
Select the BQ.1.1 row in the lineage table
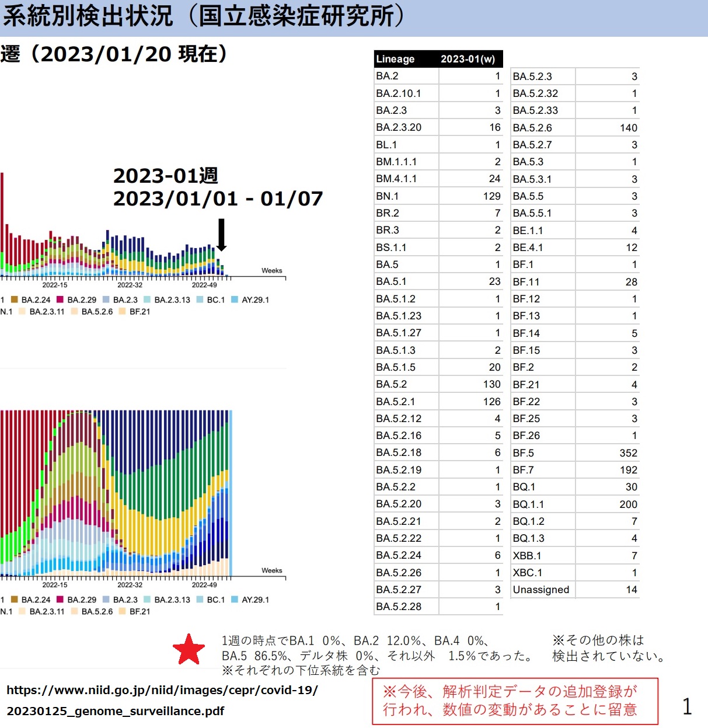pyautogui.click(x=574, y=504)
